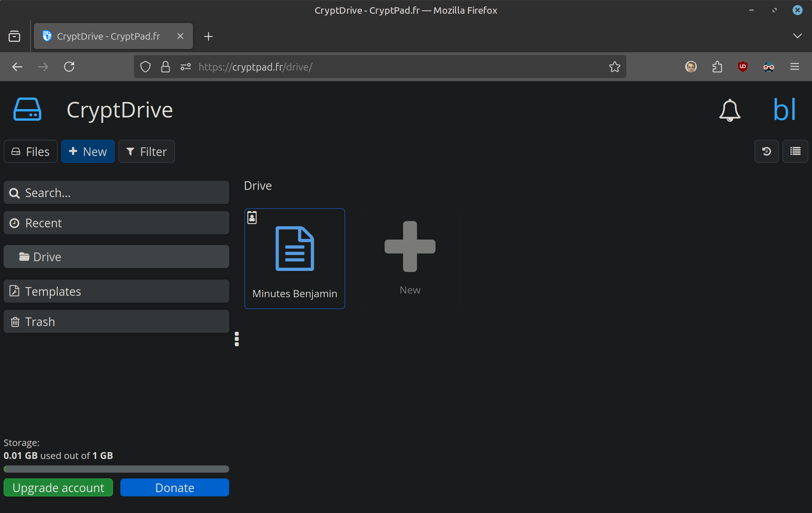Viewport: 812px width, 513px height.
Task: Open the Filter dropdown
Action: point(146,151)
